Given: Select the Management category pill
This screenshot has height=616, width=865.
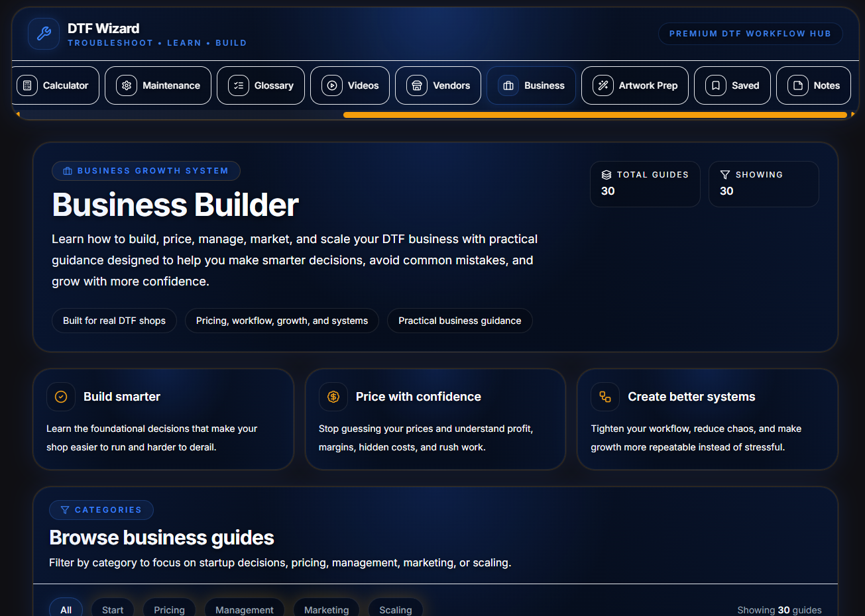Looking at the screenshot, I should [x=244, y=609].
